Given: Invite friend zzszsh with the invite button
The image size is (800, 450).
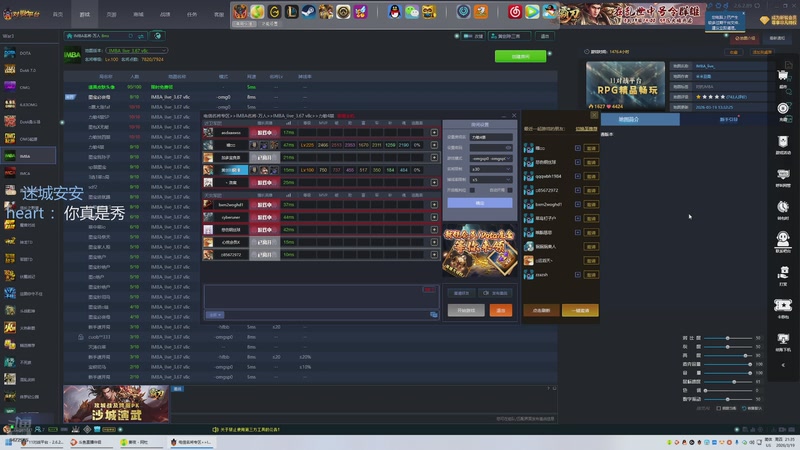Looking at the screenshot, I should (591, 274).
